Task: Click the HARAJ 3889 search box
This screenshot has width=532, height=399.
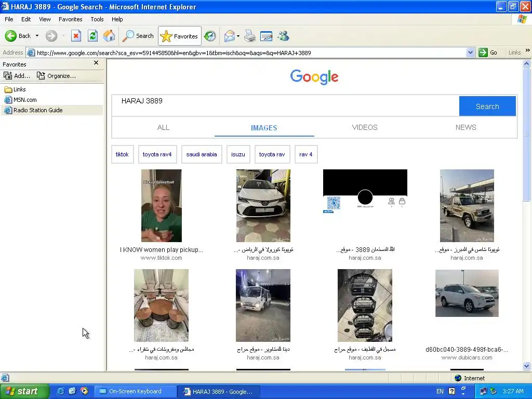Action: (285, 106)
